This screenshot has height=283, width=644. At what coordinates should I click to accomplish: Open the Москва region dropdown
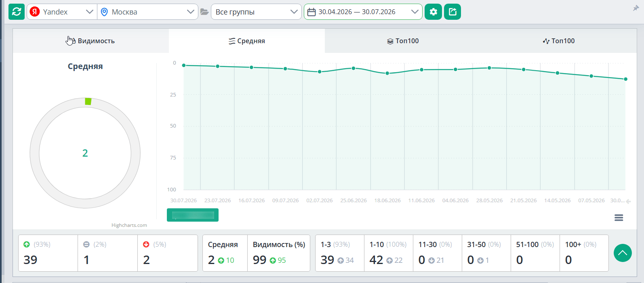147,12
